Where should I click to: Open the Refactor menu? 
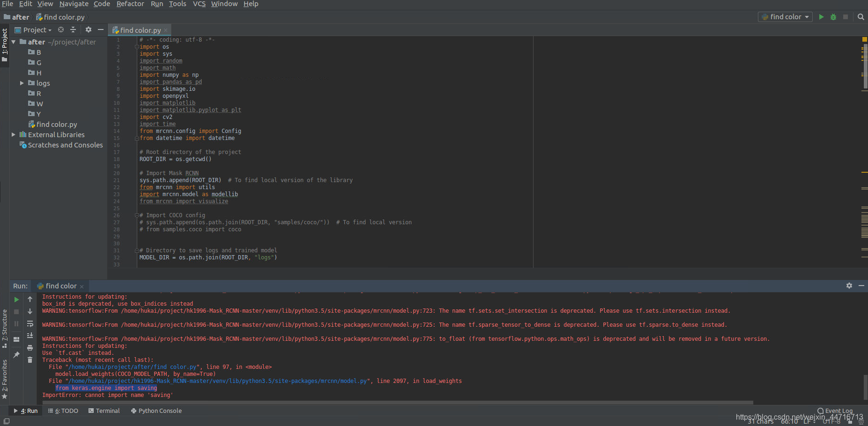pos(130,4)
